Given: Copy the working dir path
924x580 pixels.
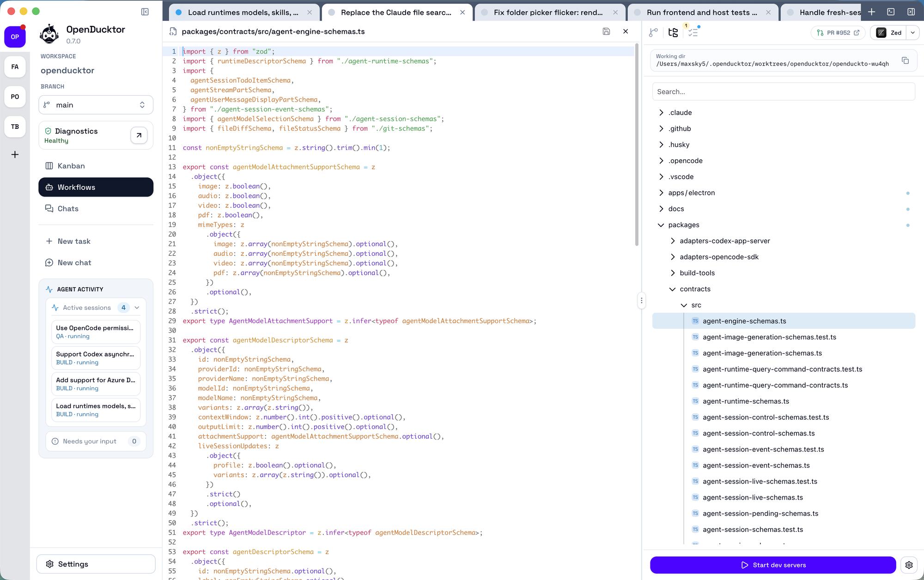Looking at the screenshot, I should [905, 60].
